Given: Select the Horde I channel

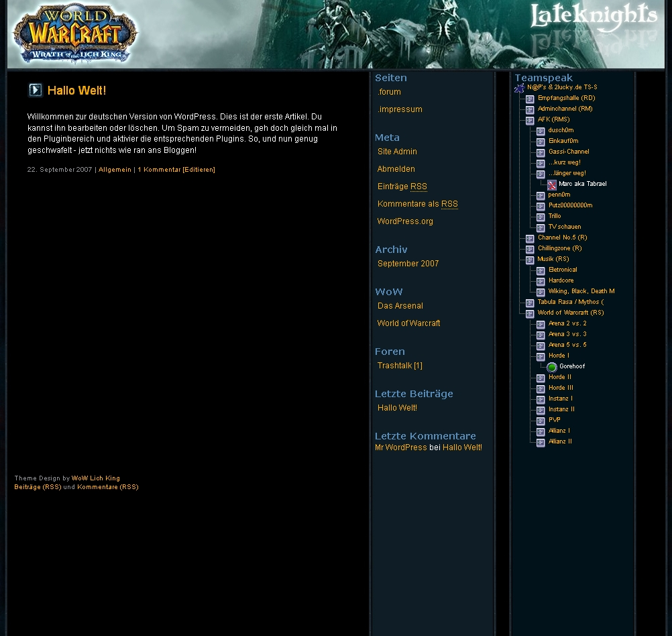Looking at the screenshot, I should click(x=559, y=355).
